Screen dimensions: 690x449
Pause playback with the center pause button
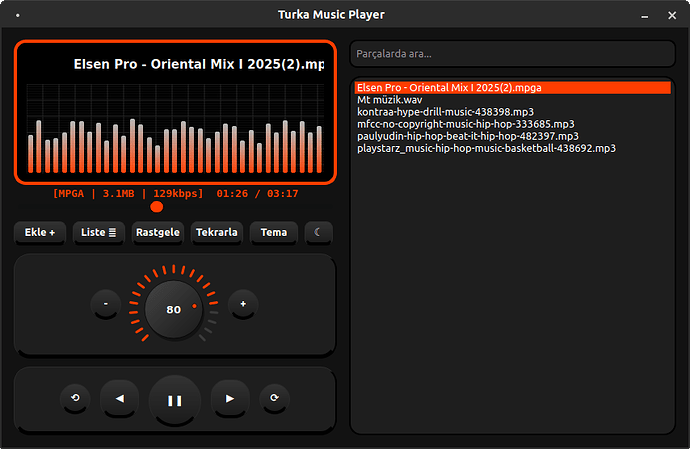[x=175, y=400]
